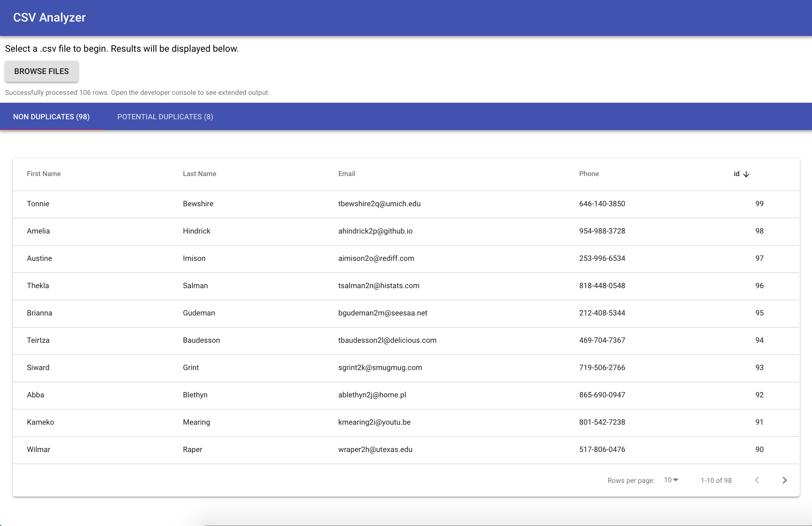
Task: Click email bgudeman2m@seesaa.net
Action: (383, 313)
